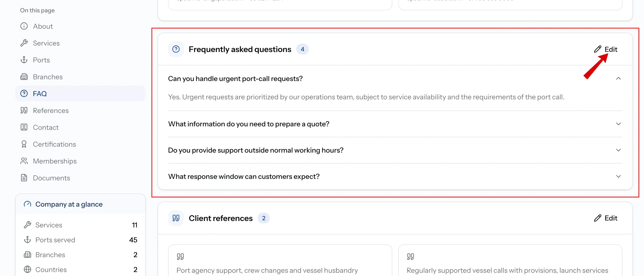Click the Certifications ribbon icon in sidebar
Viewport: 644px width, 276px height.
(x=24, y=144)
